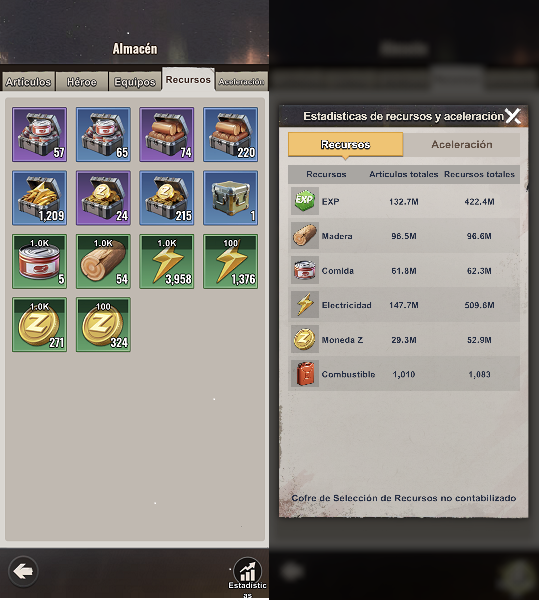Click the EXP row icon in statistics

click(304, 200)
